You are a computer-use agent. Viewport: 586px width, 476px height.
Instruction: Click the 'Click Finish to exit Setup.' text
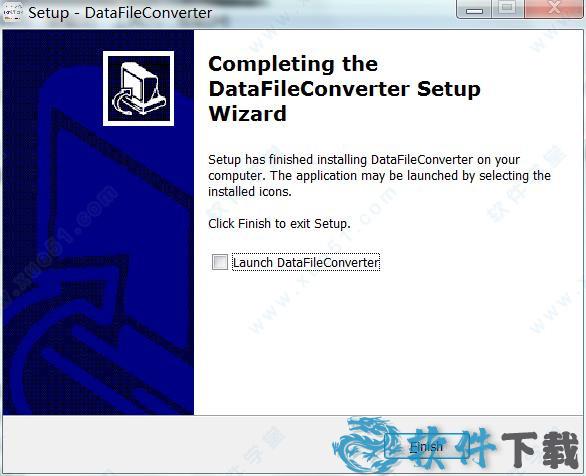(x=279, y=224)
